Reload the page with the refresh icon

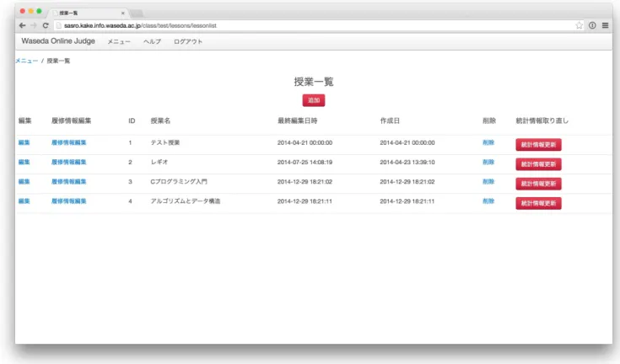click(x=46, y=25)
